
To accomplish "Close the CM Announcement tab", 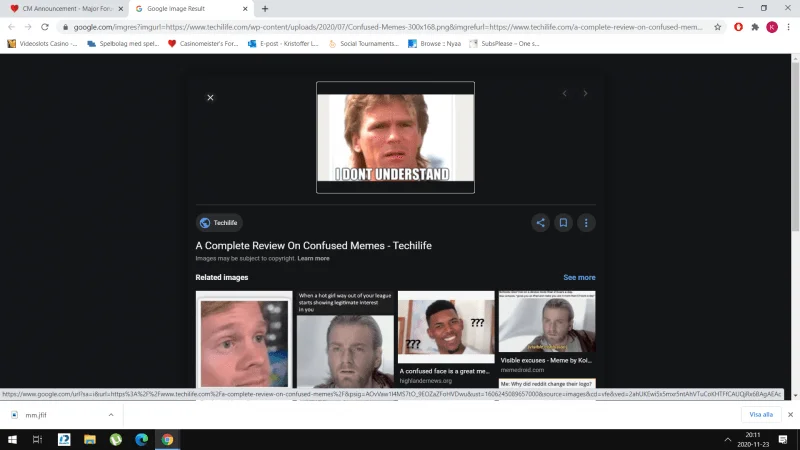I will point(120,9).
